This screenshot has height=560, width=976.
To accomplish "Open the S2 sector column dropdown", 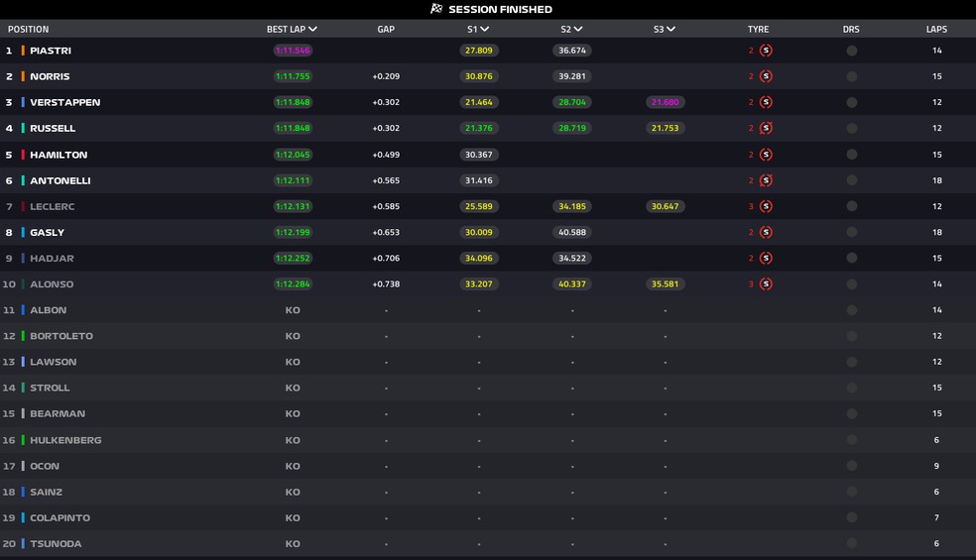I will pyautogui.click(x=571, y=30).
